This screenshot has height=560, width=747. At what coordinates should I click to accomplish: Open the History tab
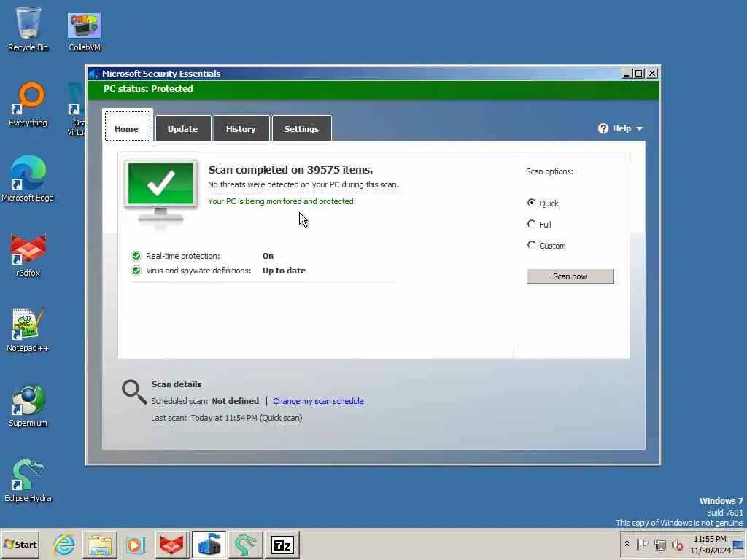click(241, 128)
